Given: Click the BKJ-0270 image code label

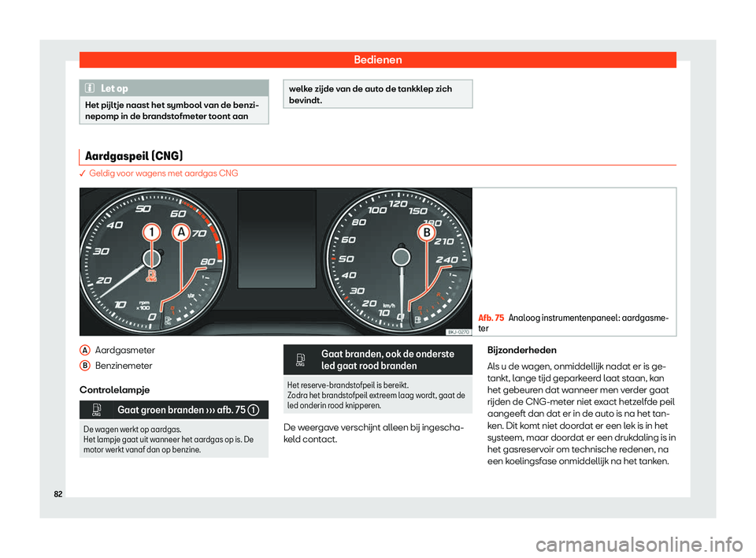Looking at the screenshot, I should tap(458, 332).
